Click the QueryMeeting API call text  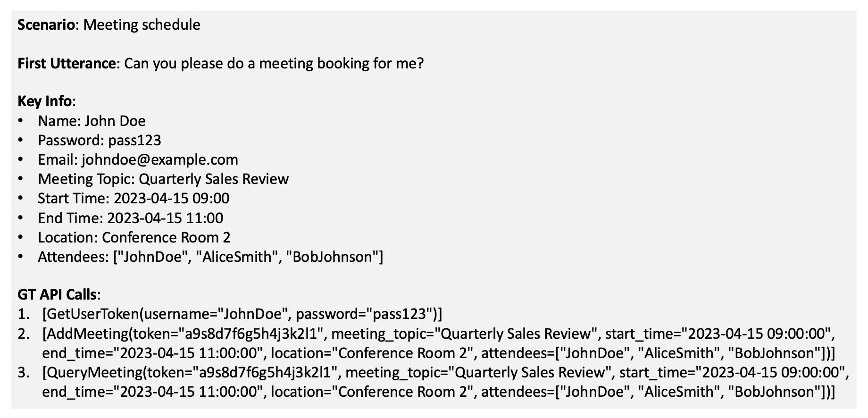(x=446, y=382)
